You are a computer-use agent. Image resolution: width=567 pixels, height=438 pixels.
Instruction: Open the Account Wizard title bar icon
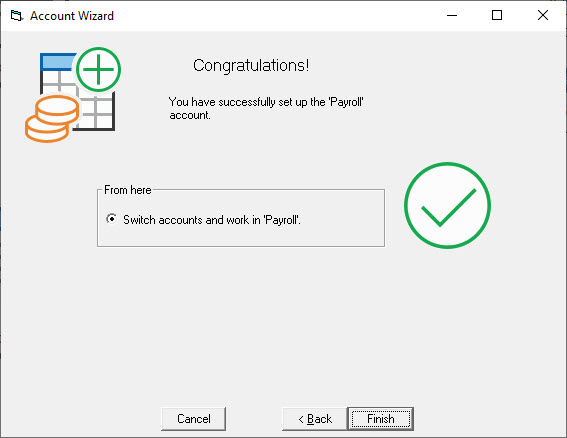(17, 16)
